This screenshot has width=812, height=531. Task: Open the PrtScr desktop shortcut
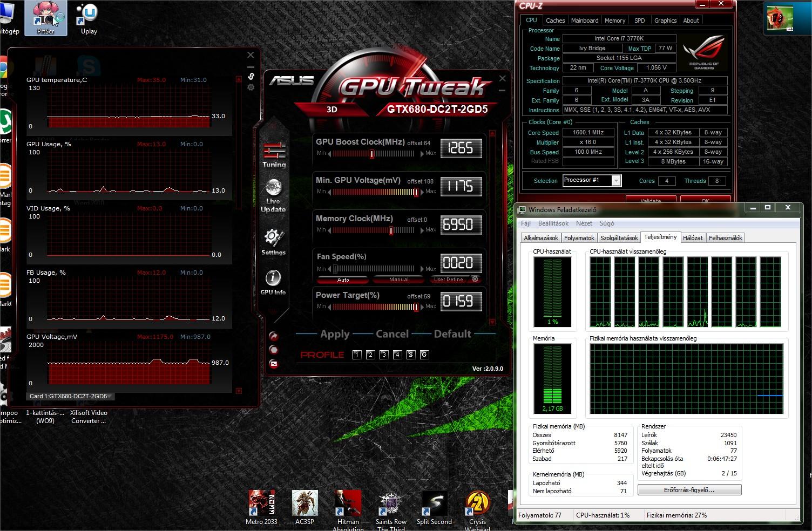coord(46,18)
